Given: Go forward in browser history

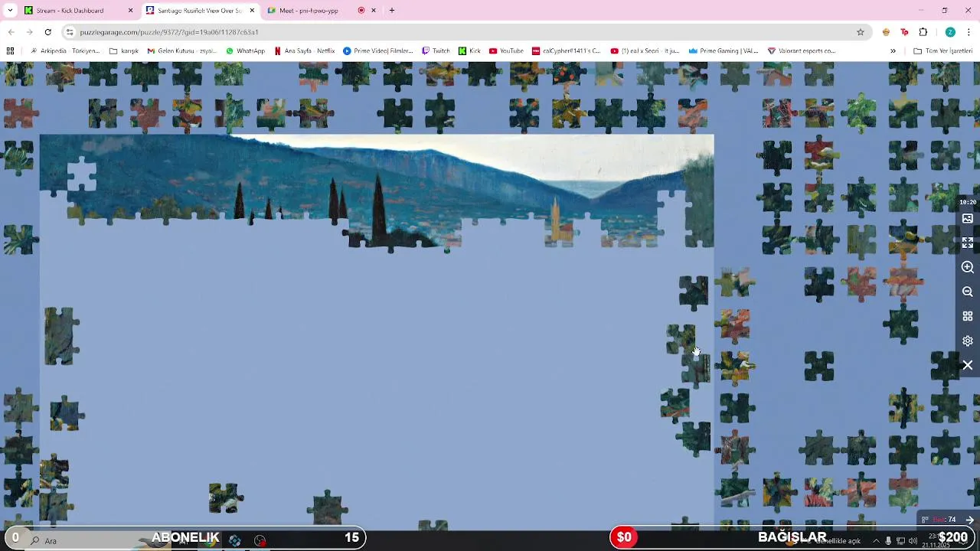Looking at the screenshot, I should point(29,32).
